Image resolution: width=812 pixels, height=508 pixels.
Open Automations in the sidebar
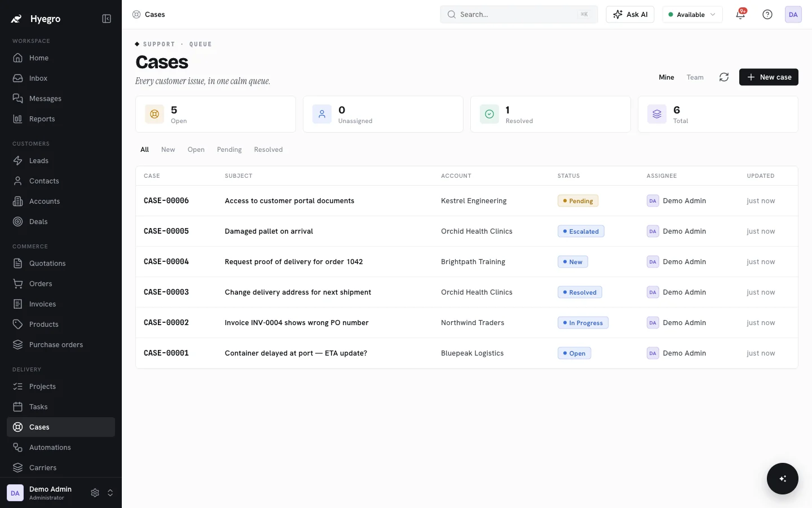click(61, 447)
